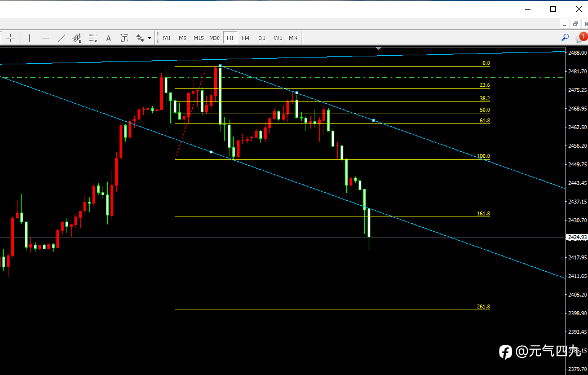Click the current price label 2424.93
Viewport: 588px width, 375px height.
577,237
